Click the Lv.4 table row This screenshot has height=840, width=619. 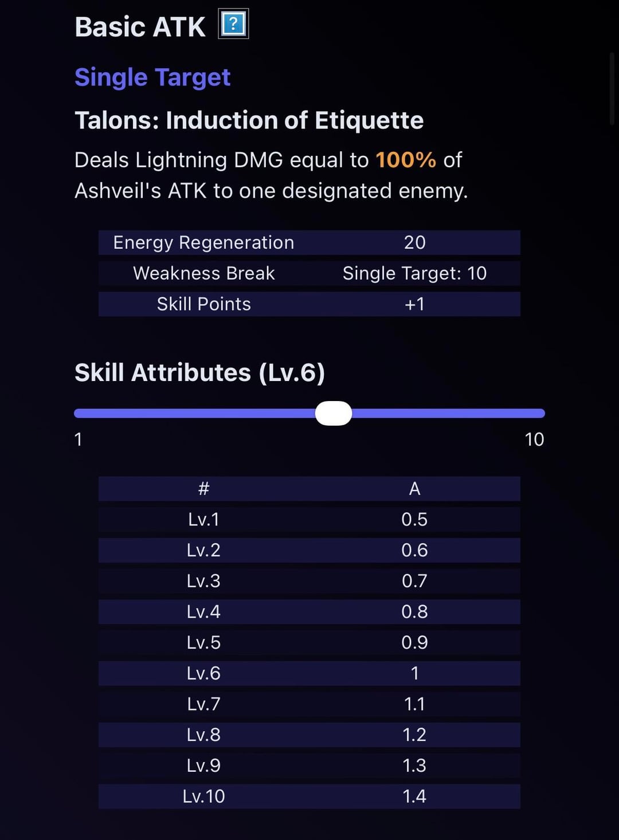click(x=309, y=612)
